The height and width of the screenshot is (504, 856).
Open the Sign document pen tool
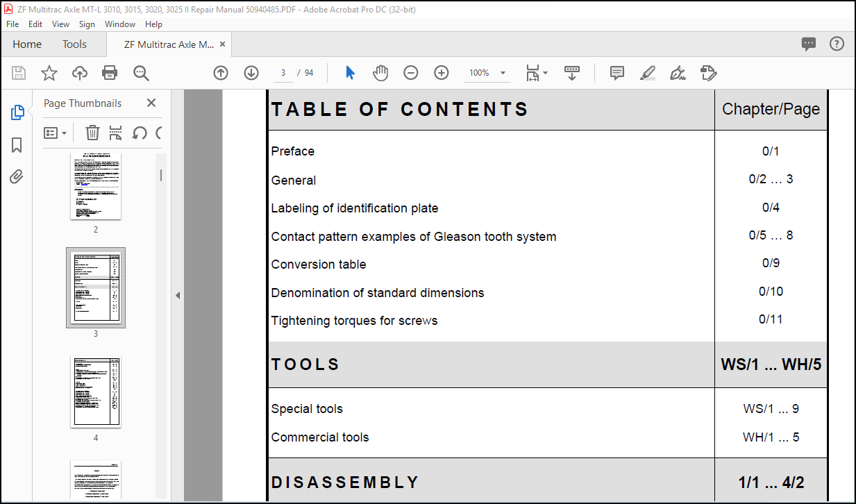678,73
